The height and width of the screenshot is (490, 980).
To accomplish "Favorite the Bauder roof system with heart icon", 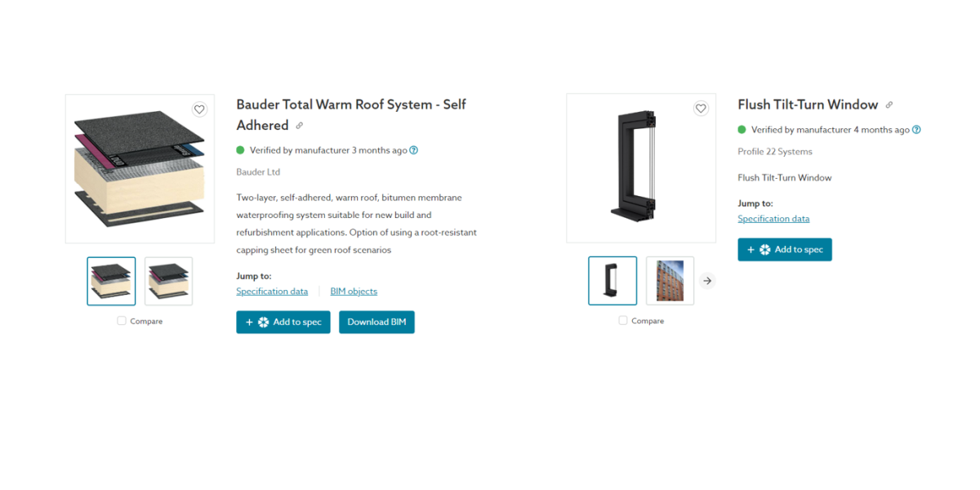I will click(x=199, y=109).
